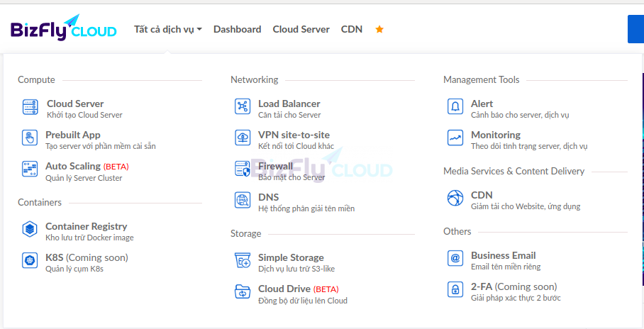This screenshot has width=644, height=329.
Task: Click 'Giảm tải cho Website, ứng dụng'
Action: 526,206
